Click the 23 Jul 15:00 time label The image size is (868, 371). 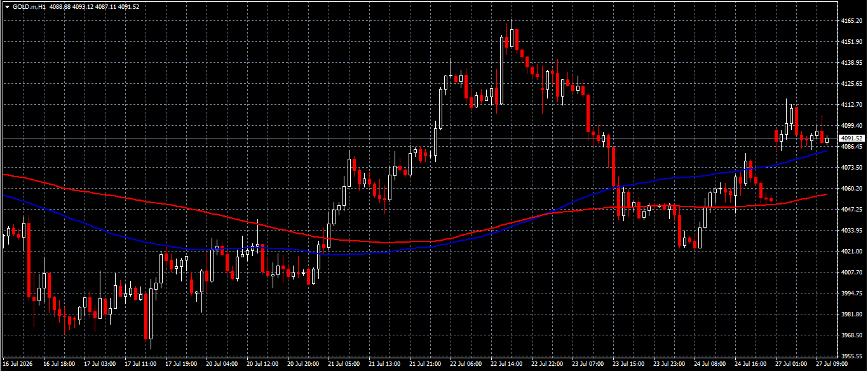coord(628,365)
